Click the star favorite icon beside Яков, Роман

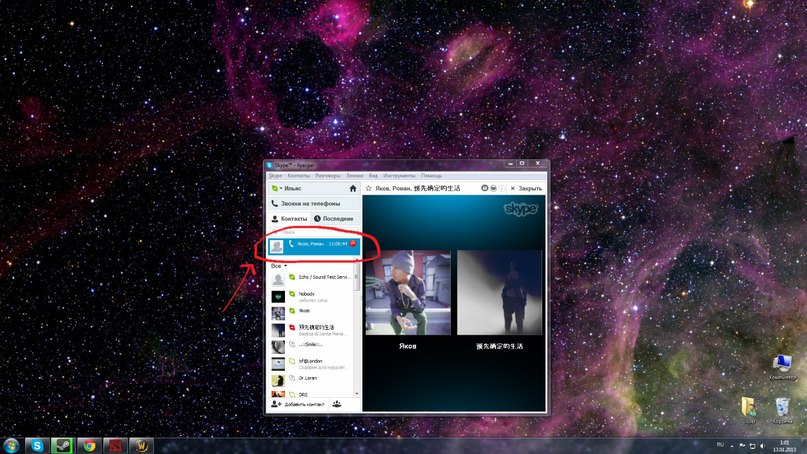369,188
